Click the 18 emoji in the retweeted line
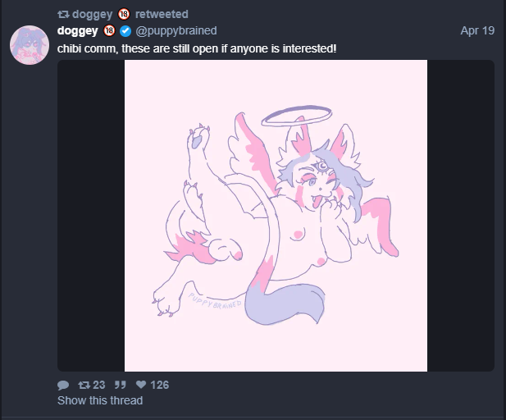Viewport: 506px width, 420px height. coord(124,14)
